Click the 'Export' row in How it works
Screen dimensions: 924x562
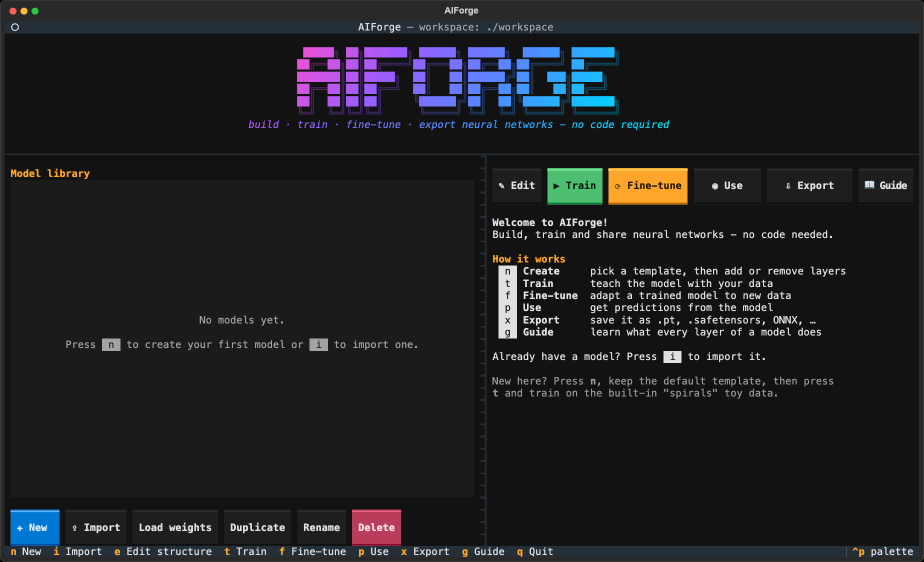click(x=657, y=320)
